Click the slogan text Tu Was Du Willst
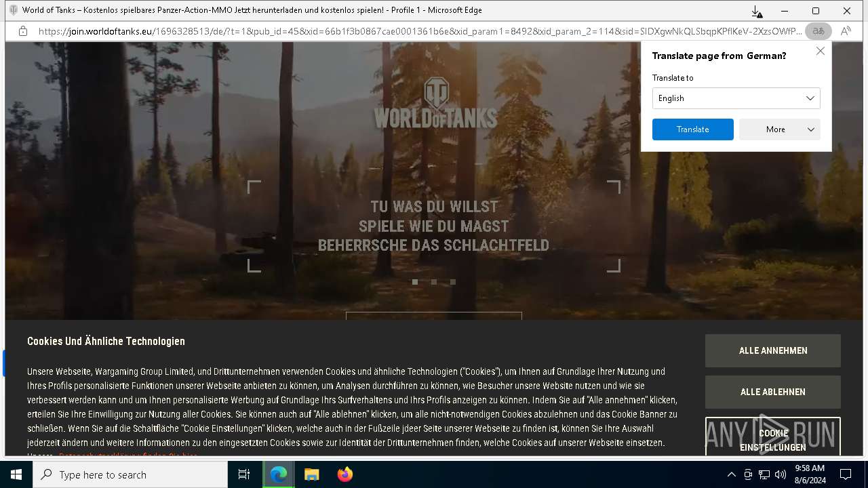Screen dimensions: 868x488 434,207
